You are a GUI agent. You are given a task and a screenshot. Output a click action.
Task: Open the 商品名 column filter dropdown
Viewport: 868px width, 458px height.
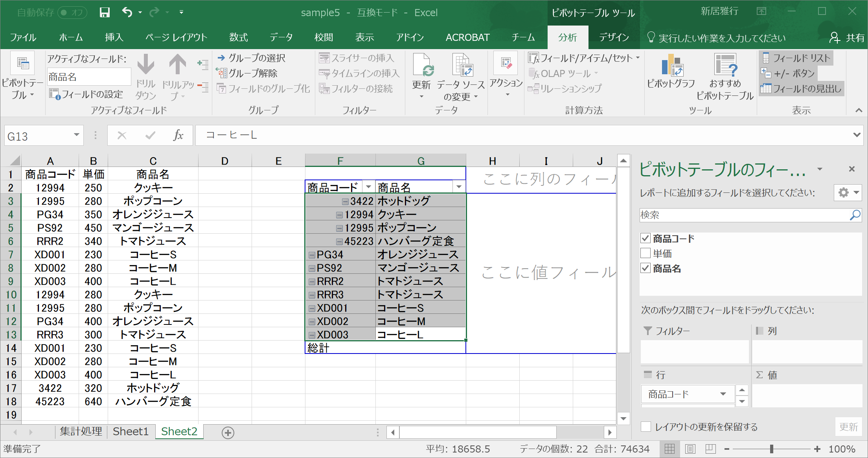(x=459, y=187)
